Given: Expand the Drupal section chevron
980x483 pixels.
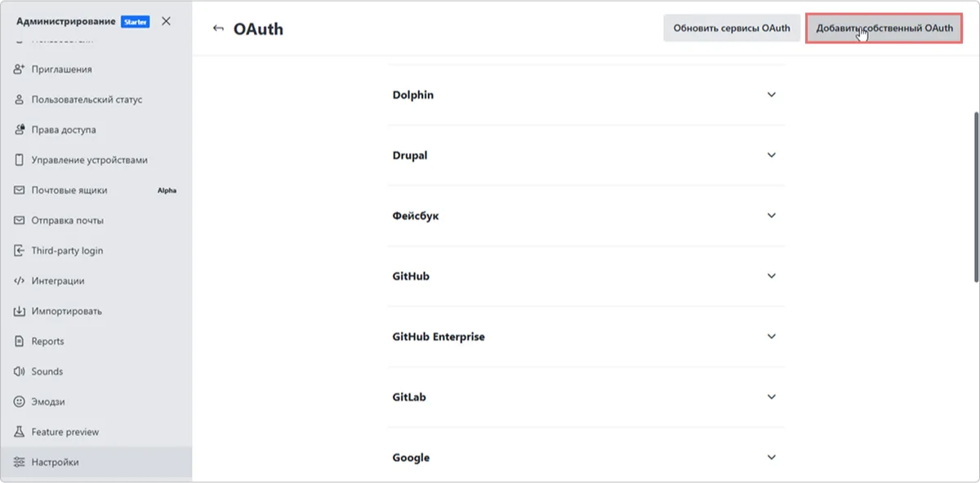Looking at the screenshot, I should coord(771,155).
